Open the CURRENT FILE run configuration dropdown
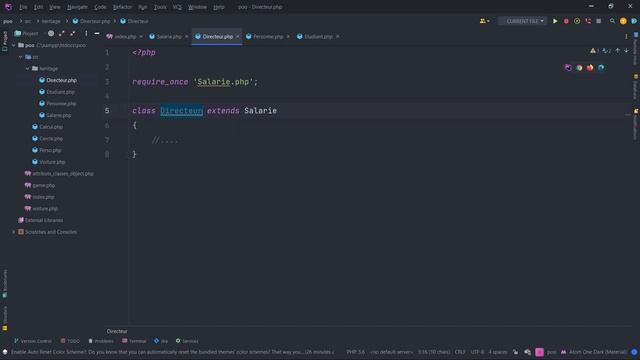Screen dimensions: 640x360 coord(522,21)
